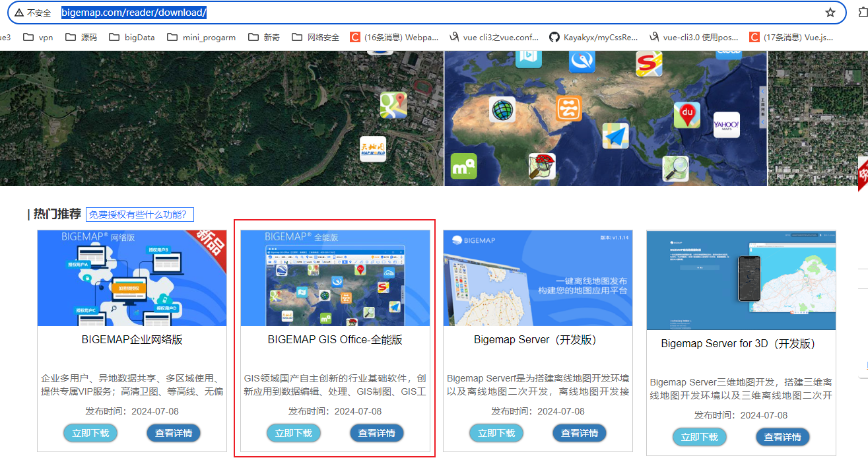Click '查看详情' for BIGEMAP企业网络版
868x466 pixels.
point(174,434)
